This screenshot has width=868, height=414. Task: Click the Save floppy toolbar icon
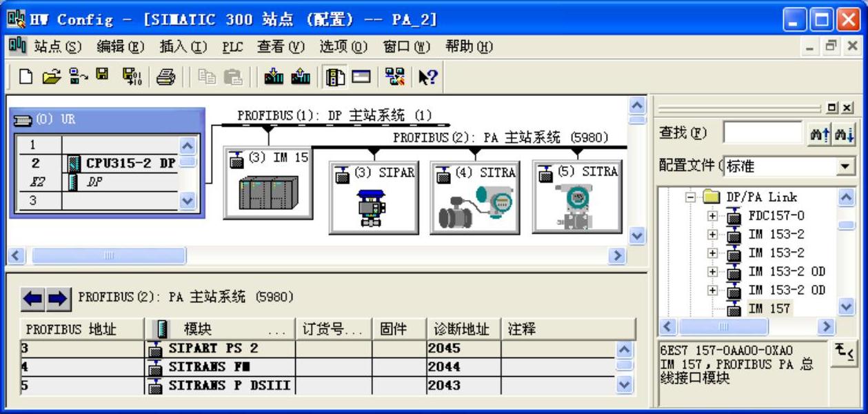click(102, 76)
